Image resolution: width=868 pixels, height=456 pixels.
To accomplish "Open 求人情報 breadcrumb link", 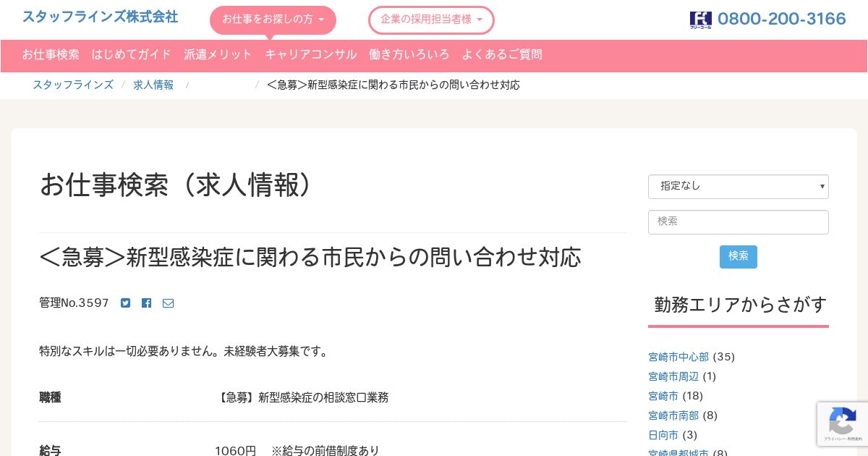I will tap(153, 85).
